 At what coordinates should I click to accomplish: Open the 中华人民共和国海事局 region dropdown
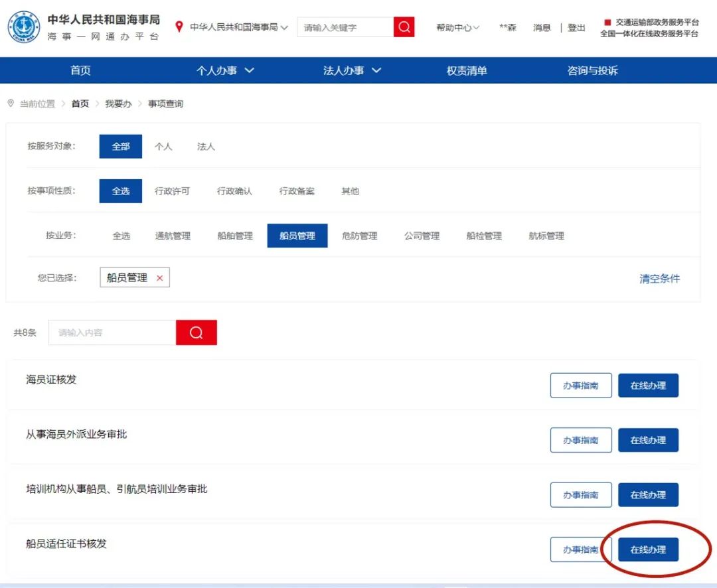coord(239,27)
